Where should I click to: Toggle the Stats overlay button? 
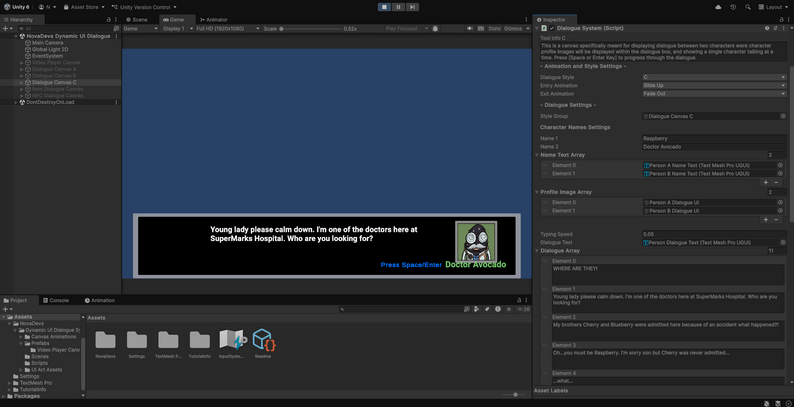494,29
